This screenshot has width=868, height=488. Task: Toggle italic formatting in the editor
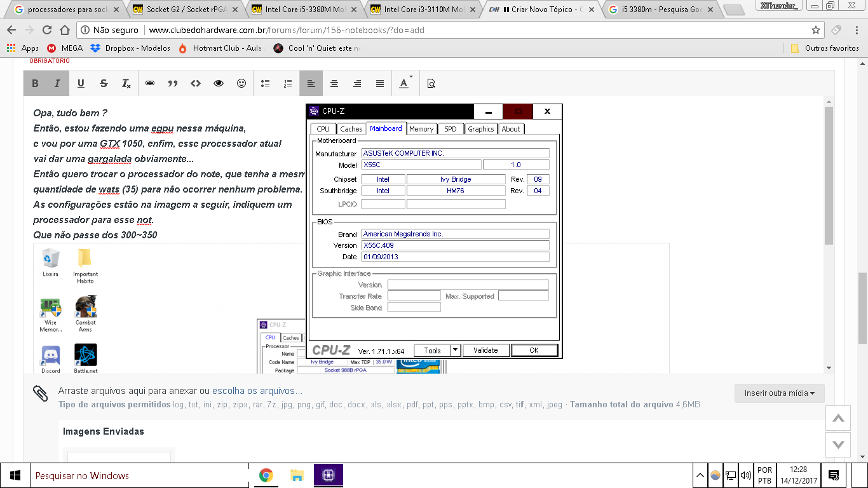click(57, 83)
